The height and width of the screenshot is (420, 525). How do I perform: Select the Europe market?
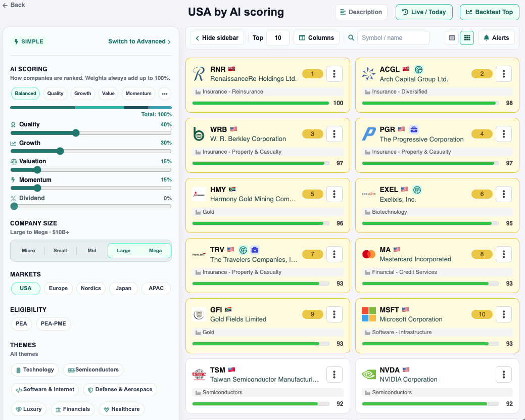pos(58,289)
